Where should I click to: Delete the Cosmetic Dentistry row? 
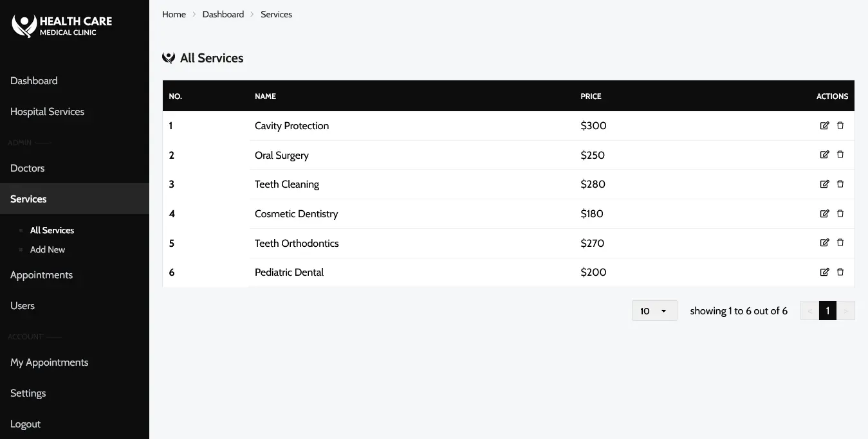[840, 213]
